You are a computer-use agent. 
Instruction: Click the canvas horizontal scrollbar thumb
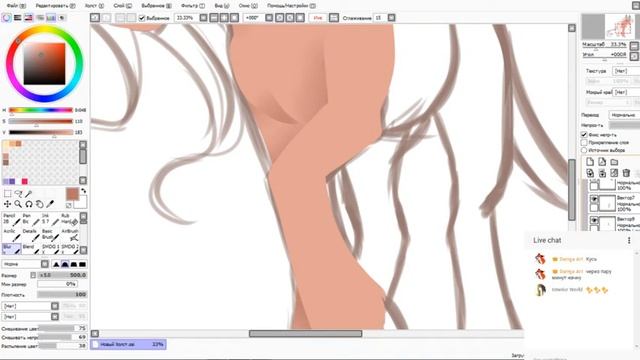pyautogui.click(x=305, y=333)
